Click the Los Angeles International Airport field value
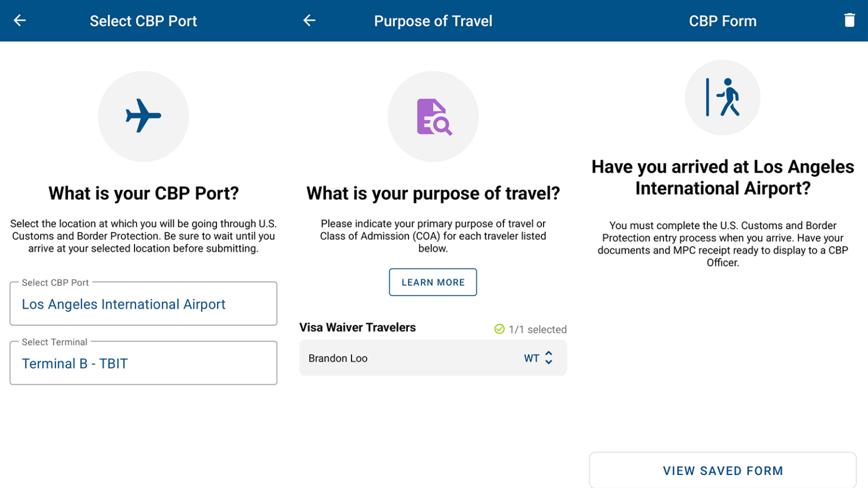 tap(124, 304)
